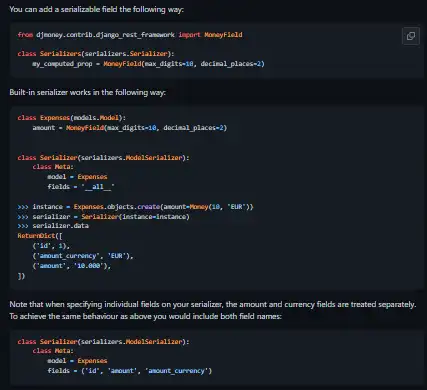Click the 'ReturnDict([' output line
427x390 pixels.
click(40, 236)
